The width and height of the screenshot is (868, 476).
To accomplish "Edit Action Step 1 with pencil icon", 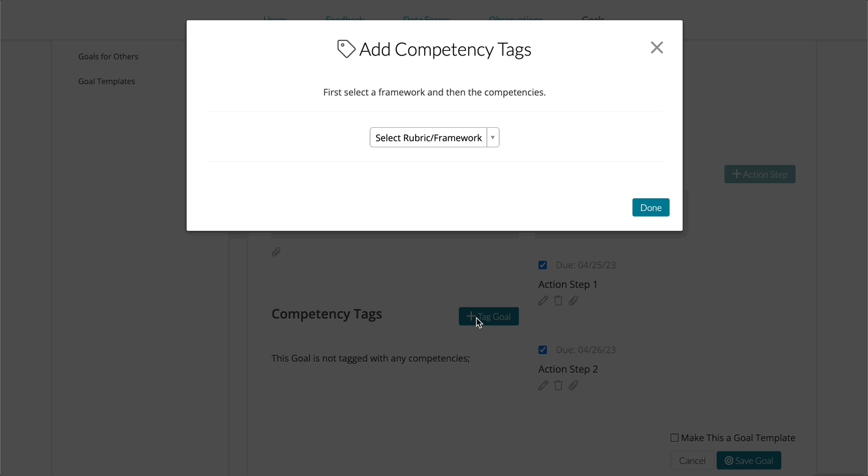I will [x=543, y=301].
